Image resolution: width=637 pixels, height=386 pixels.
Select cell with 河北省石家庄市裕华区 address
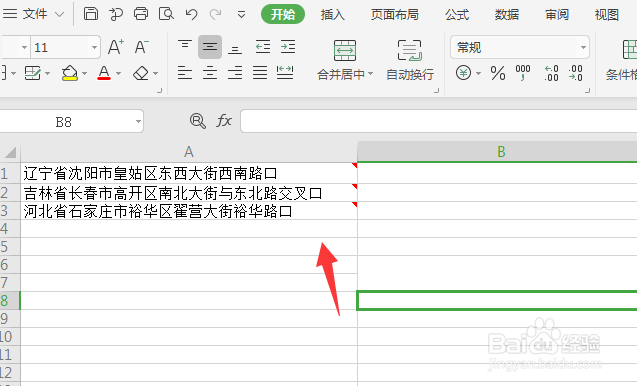pos(189,211)
